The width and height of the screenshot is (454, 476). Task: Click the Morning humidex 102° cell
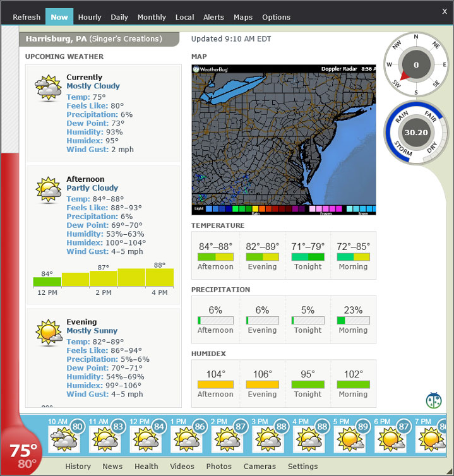pos(353,384)
